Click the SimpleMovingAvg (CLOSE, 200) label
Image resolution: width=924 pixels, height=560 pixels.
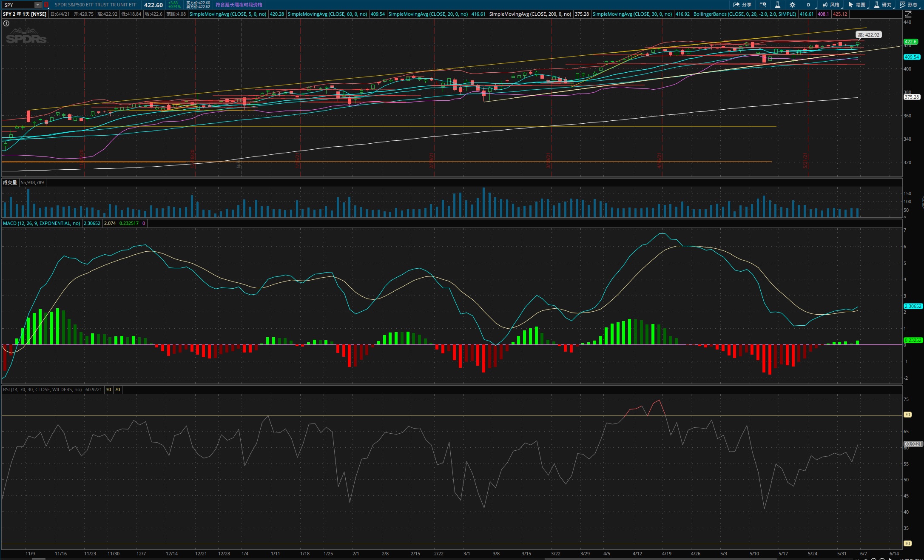[530, 14]
